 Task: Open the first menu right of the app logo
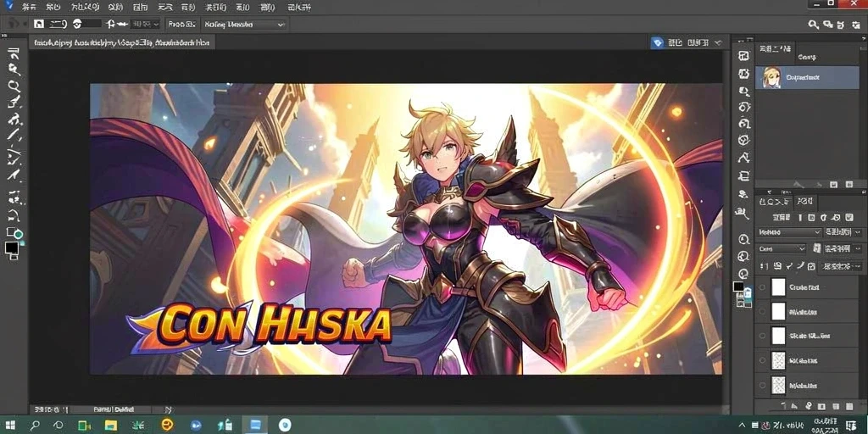[29, 7]
